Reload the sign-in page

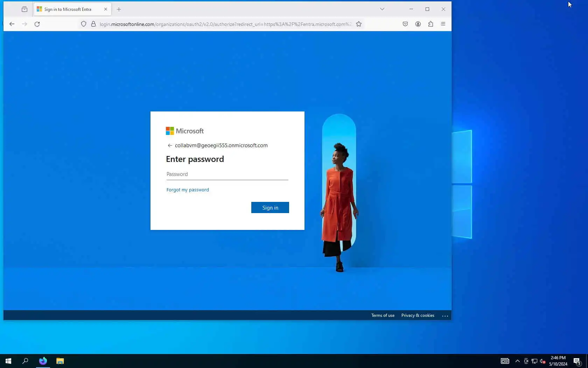37,24
